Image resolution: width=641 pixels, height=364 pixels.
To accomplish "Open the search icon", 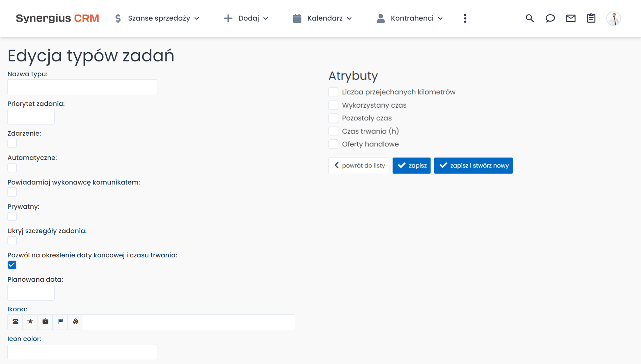I will (530, 18).
